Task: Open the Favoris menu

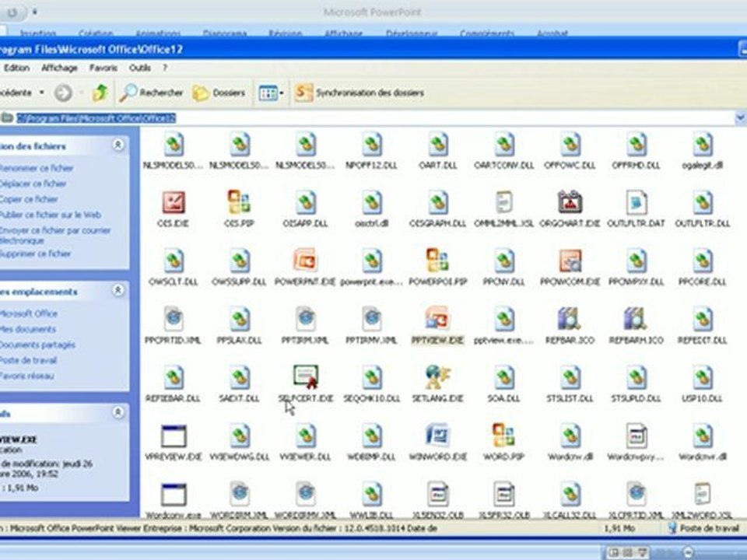Action: [103, 68]
